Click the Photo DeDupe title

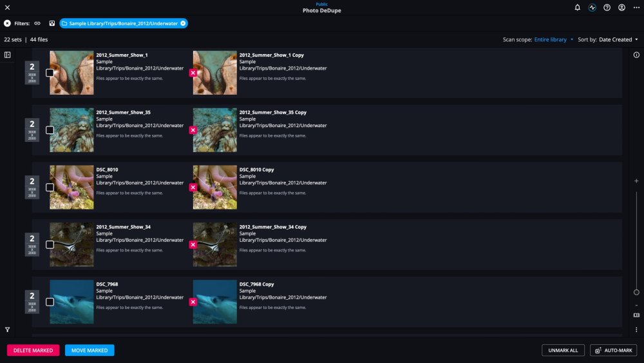[x=321, y=11]
